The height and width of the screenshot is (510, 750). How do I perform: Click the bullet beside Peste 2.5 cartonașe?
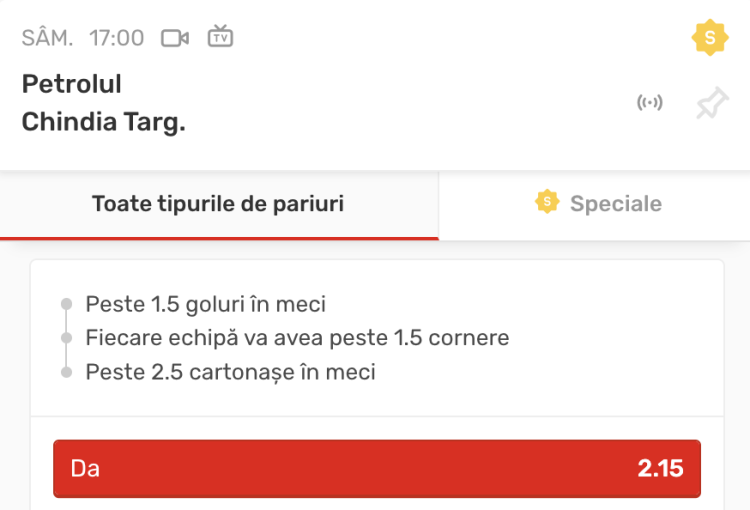point(67,372)
